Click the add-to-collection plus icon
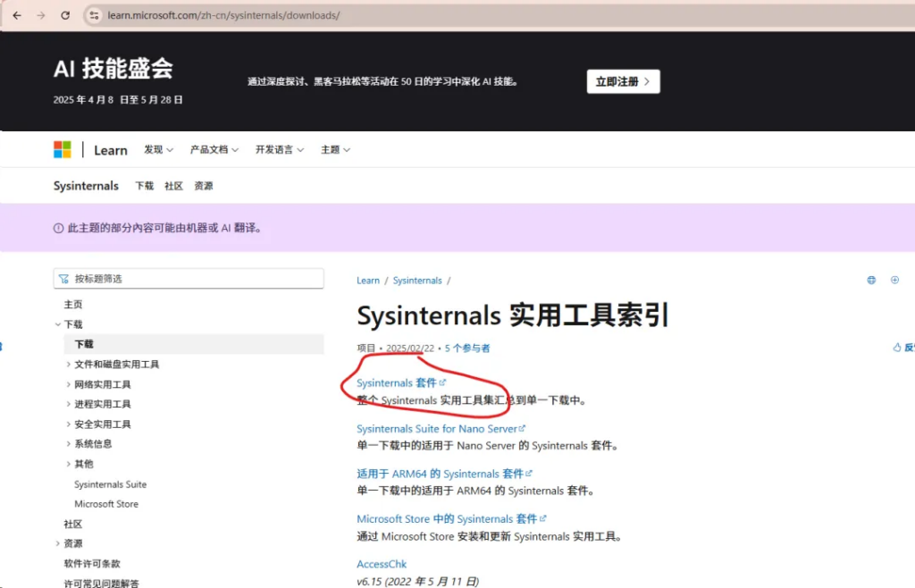This screenshot has height=588, width=915. (x=894, y=280)
